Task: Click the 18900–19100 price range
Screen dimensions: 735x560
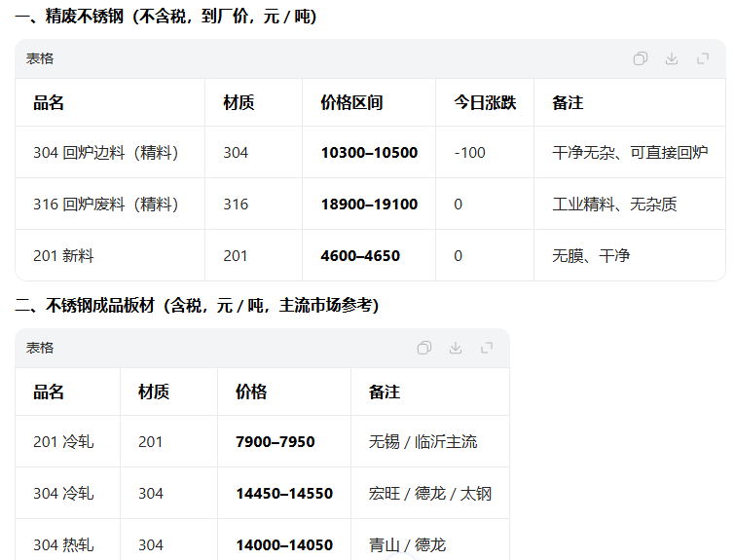Action: tap(369, 205)
